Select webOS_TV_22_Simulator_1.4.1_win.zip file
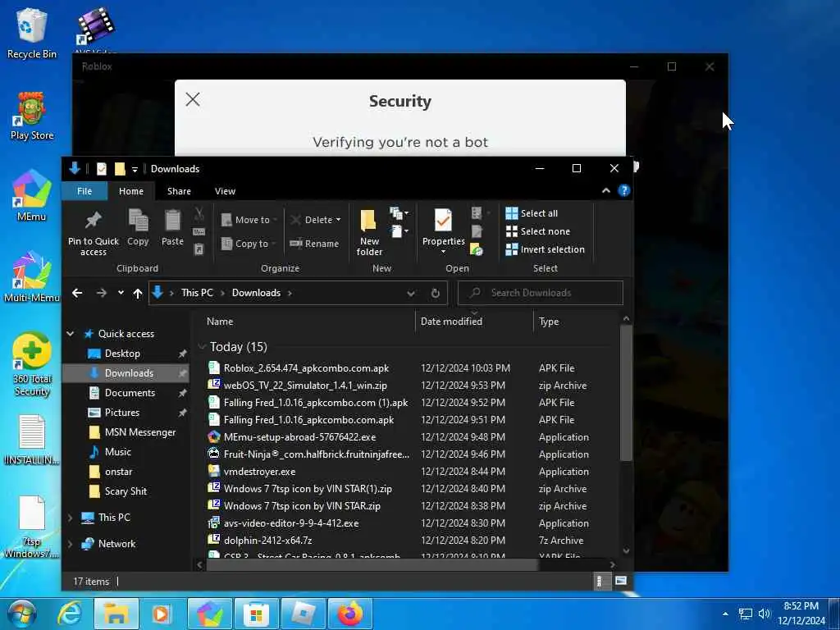 pos(305,386)
